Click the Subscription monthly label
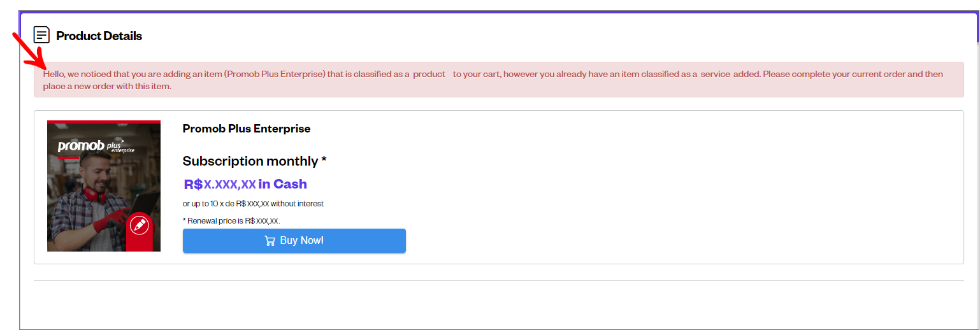The image size is (980, 335). [x=254, y=161]
